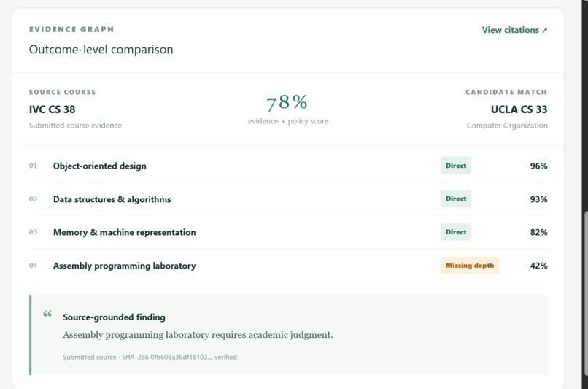Click the evidence + policy score caption
Screen dimensions: 588x389
[x=288, y=121]
